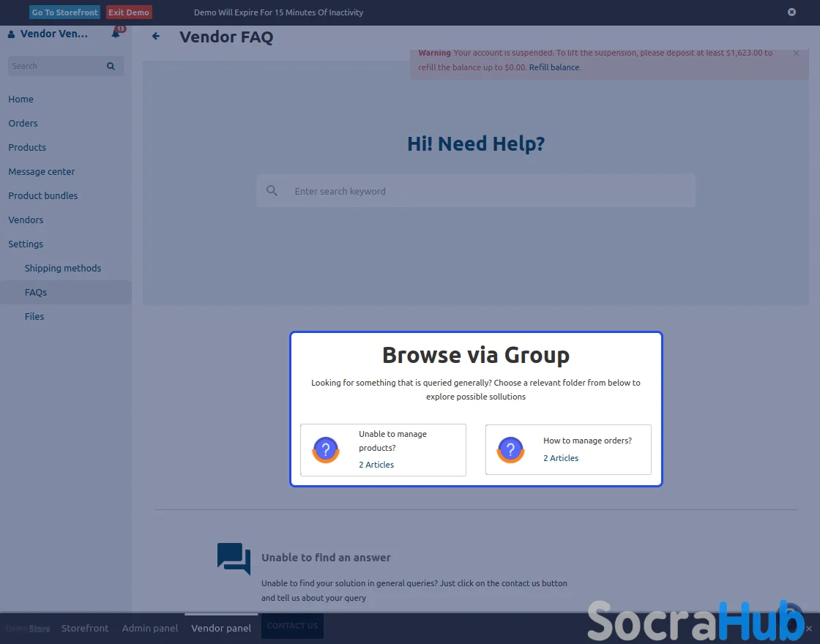The width and height of the screenshot is (820, 644).
Task: Click the question mark icon for Unable to manage products
Action: pyautogui.click(x=326, y=449)
